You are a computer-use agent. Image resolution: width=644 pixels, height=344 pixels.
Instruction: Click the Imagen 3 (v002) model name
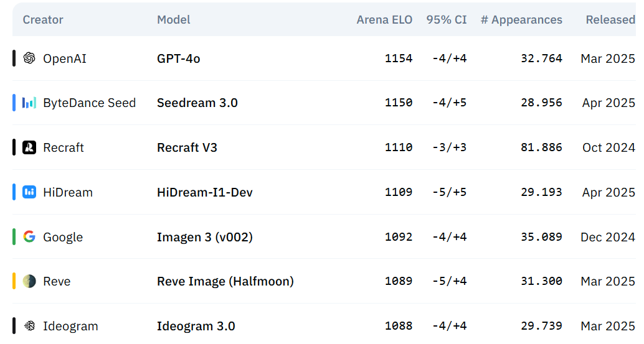coord(205,237)
